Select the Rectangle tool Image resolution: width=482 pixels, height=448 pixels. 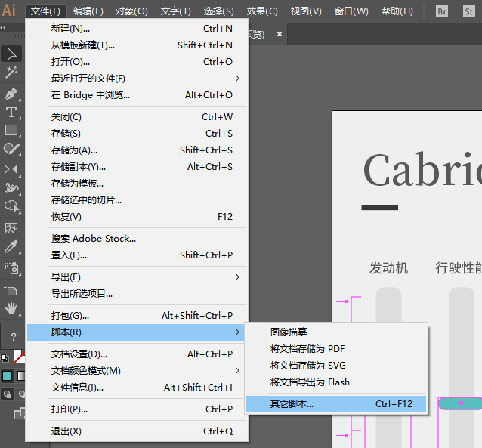click(11, 131)
